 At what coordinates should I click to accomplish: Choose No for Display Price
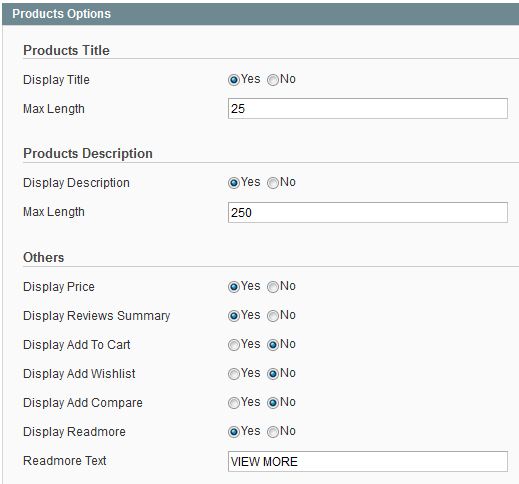pyautogui.click(x=273, y=287)
